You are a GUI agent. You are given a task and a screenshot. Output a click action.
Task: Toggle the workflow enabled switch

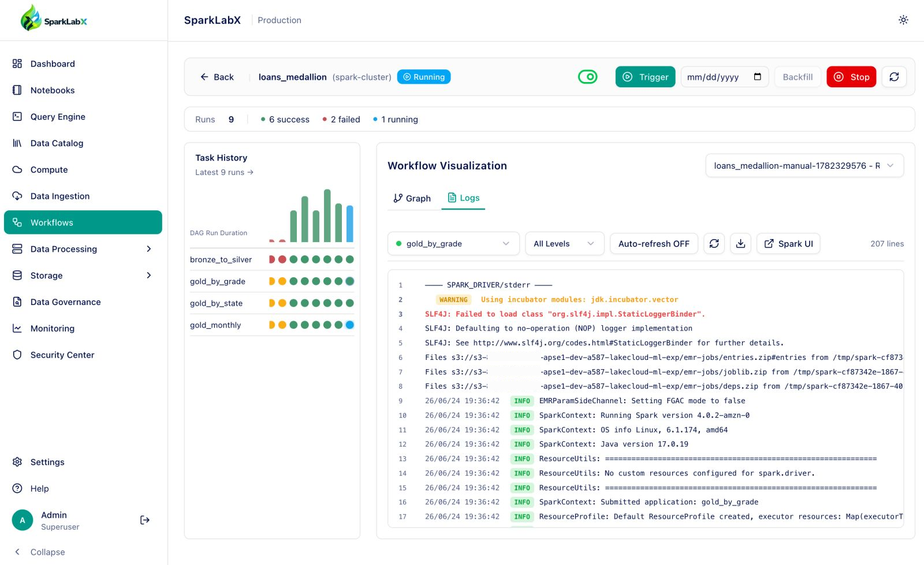588,77
